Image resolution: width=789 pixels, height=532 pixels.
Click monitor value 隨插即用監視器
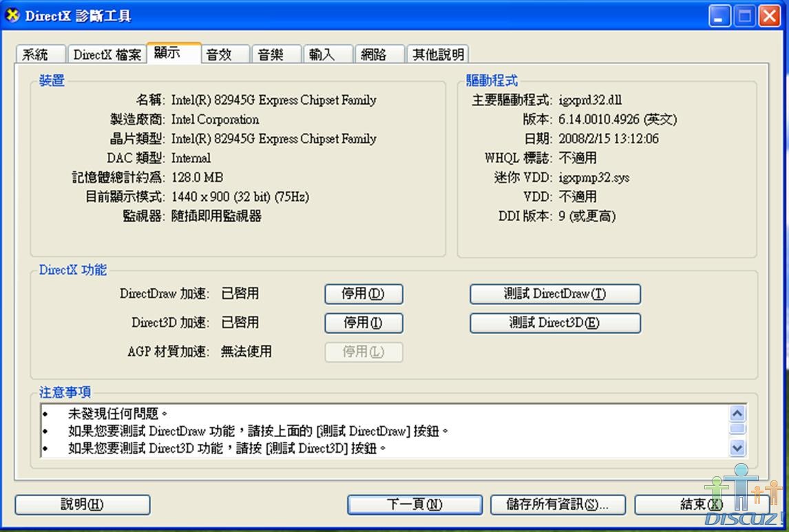pyautogui.click(x=216, y=216)
